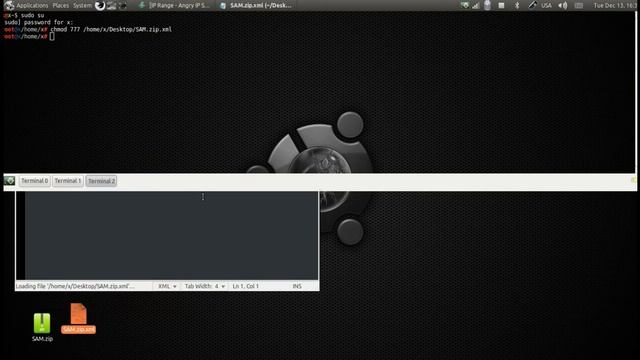Click the USA keyboard layout indicator

click(x=546, y=5)
